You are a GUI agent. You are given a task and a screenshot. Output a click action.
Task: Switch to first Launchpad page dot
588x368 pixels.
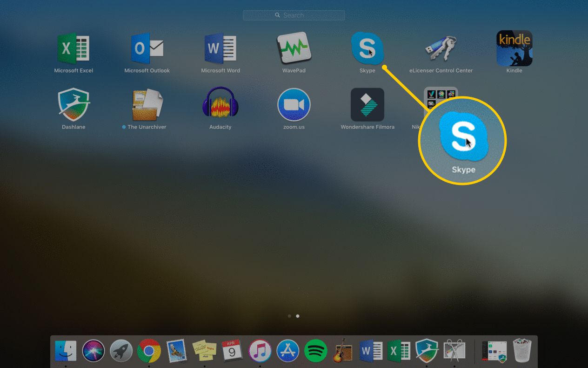[289, 316]
